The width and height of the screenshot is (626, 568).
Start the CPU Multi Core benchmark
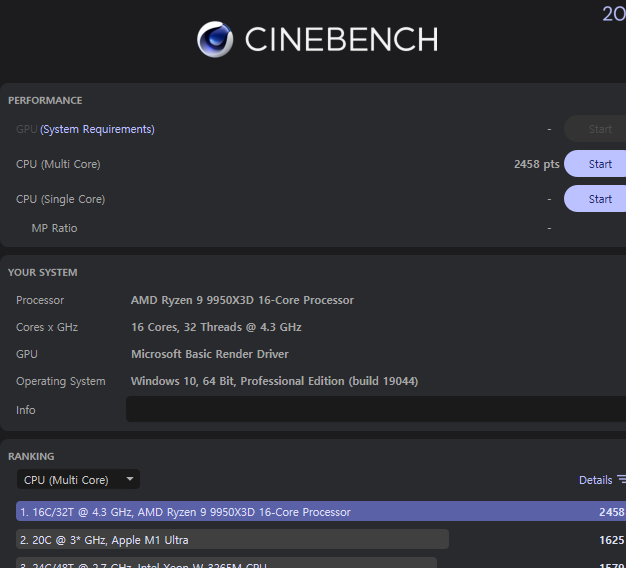point(596,164)
